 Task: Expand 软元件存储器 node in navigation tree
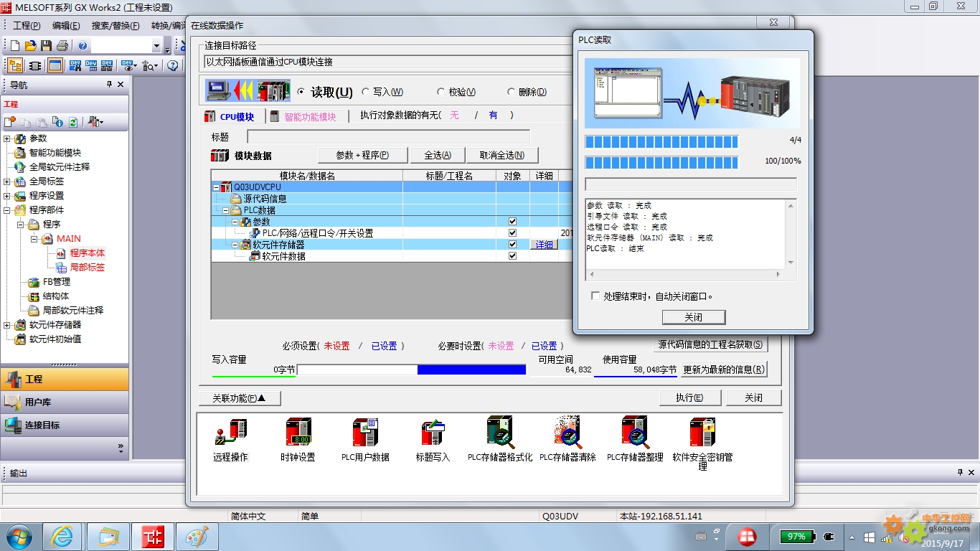point(7,325)
